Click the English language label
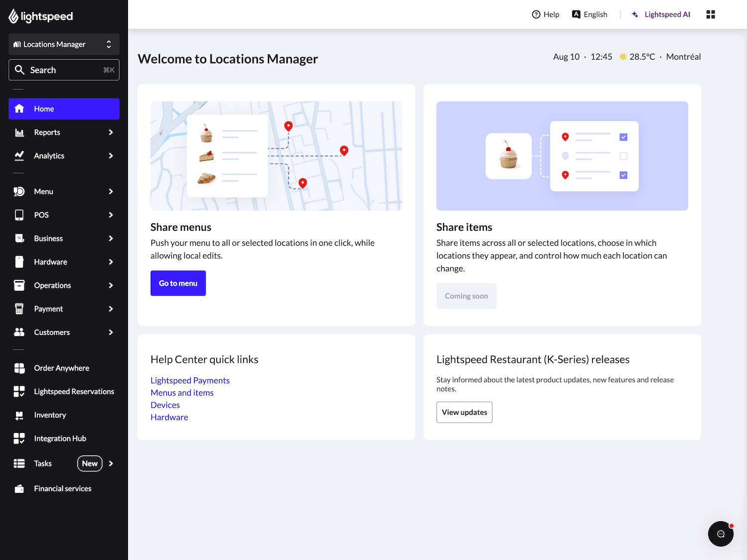Screen dimensions: 747x560 click(x=595, y=14)
